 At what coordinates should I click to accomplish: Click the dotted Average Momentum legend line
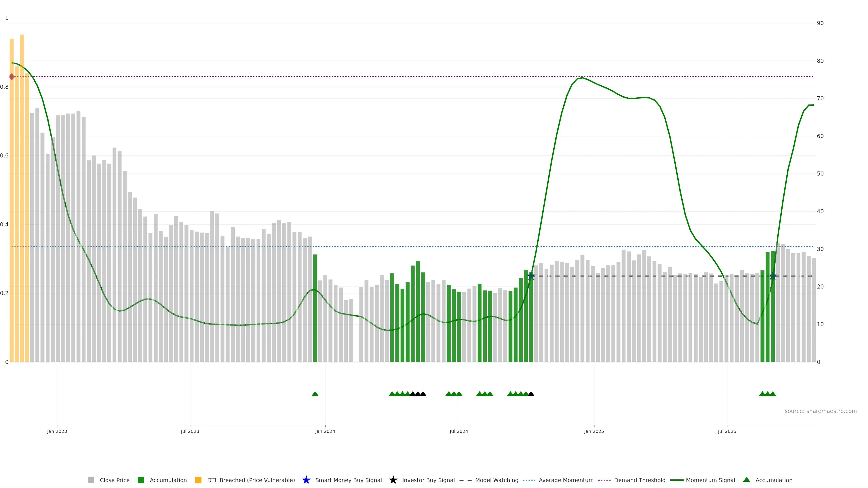[x=529, y=480]
